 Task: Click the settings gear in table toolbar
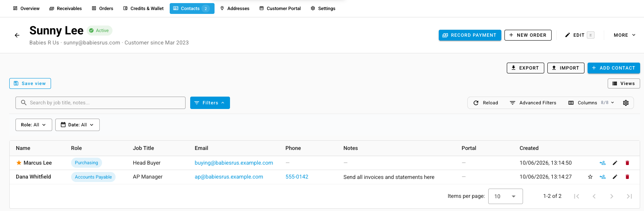click(626, 103)
